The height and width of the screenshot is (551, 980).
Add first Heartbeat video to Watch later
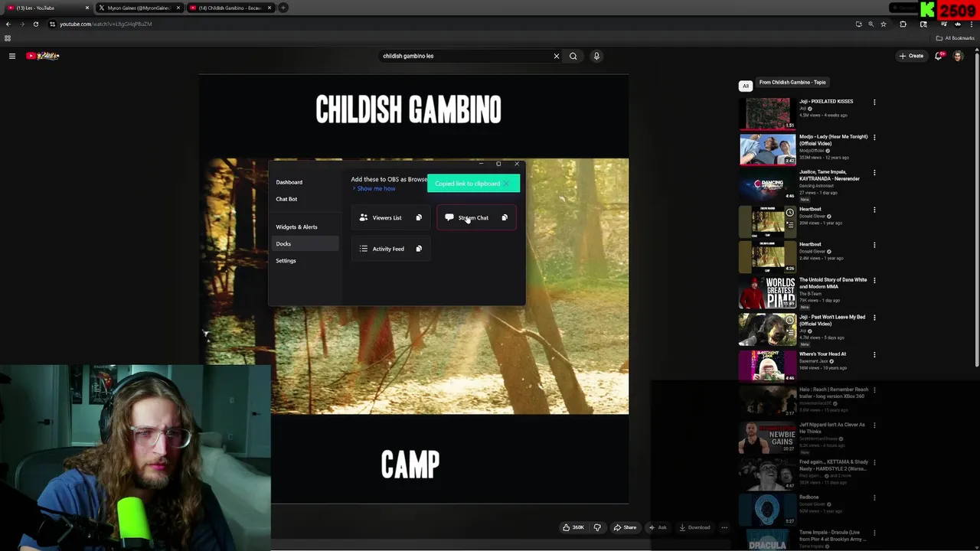coord(789,213)
